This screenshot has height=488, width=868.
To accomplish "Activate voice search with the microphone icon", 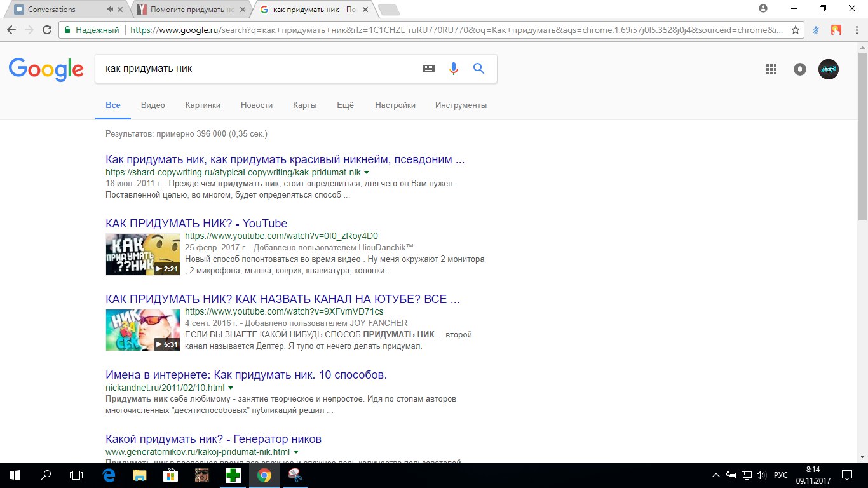I will tap(453, 68).
